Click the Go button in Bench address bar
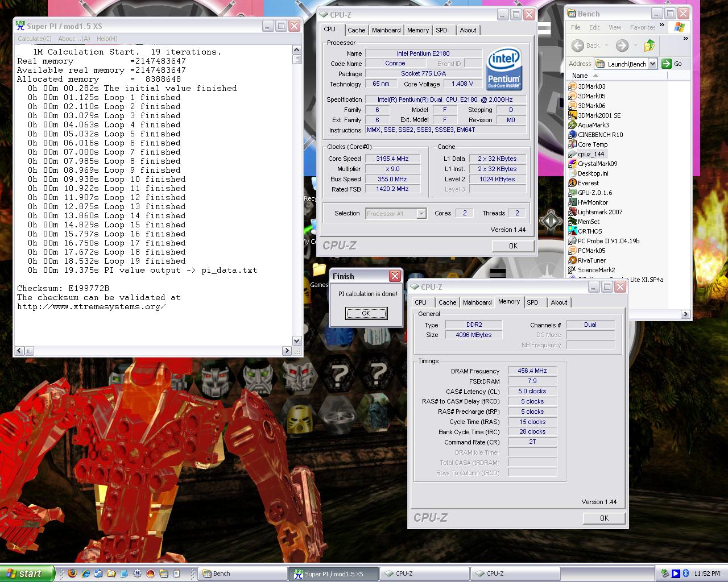Viewport: 728px width, 582px height. tap(672, 64)
